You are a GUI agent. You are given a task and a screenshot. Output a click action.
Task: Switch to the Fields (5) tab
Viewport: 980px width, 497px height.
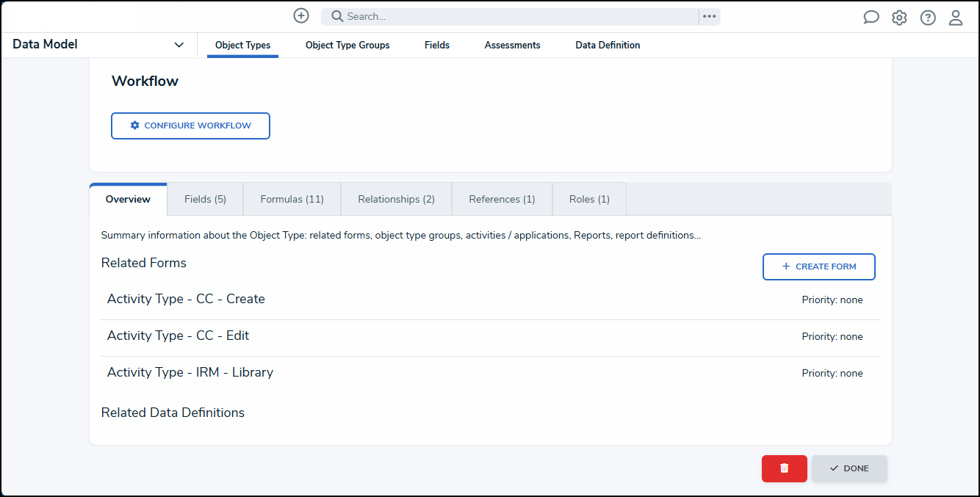[204, 199]
